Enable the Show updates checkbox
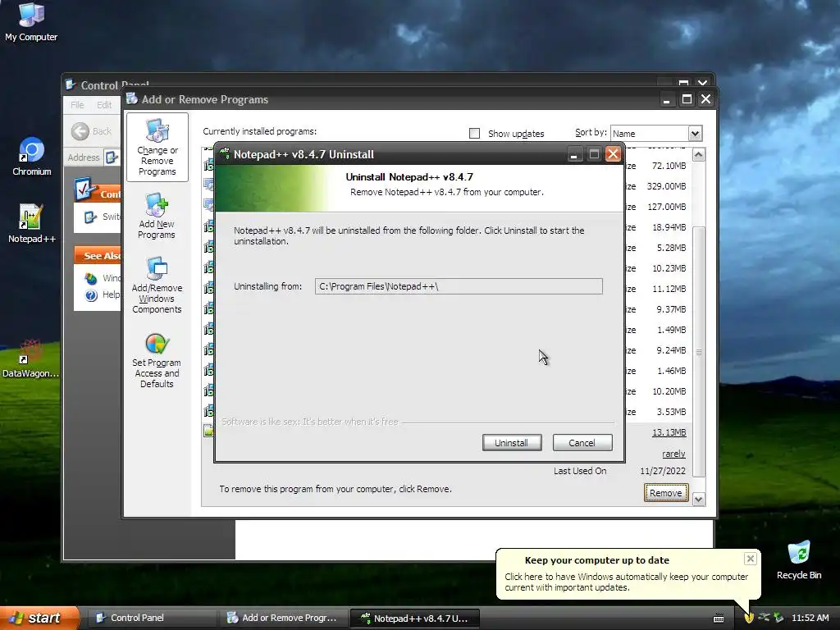 point(475,134)
